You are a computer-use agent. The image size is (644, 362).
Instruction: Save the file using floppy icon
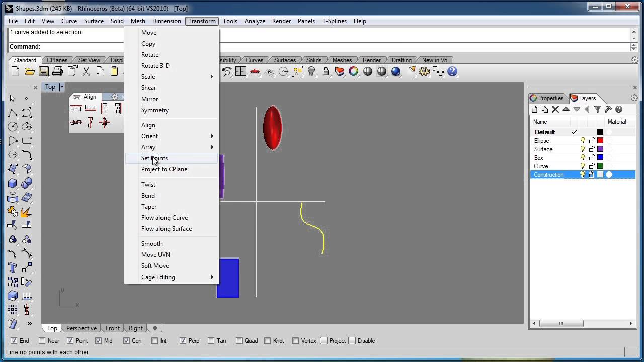(44, 71)
